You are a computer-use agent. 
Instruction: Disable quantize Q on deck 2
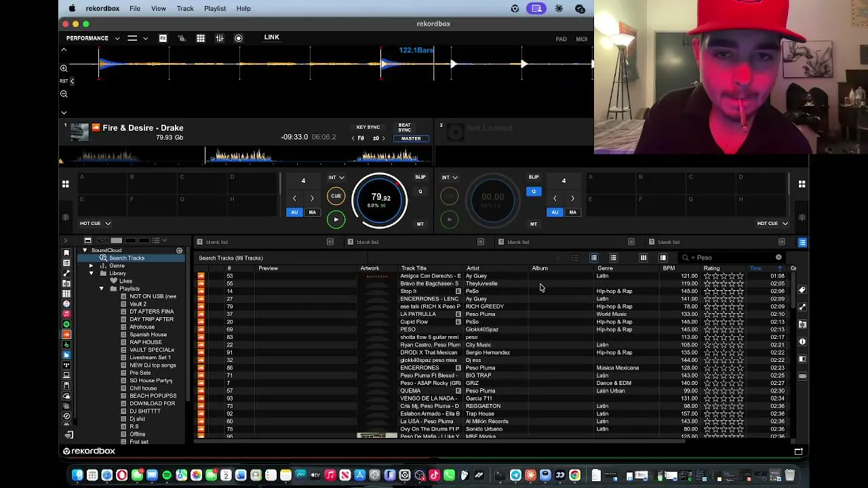coord(534,192)
